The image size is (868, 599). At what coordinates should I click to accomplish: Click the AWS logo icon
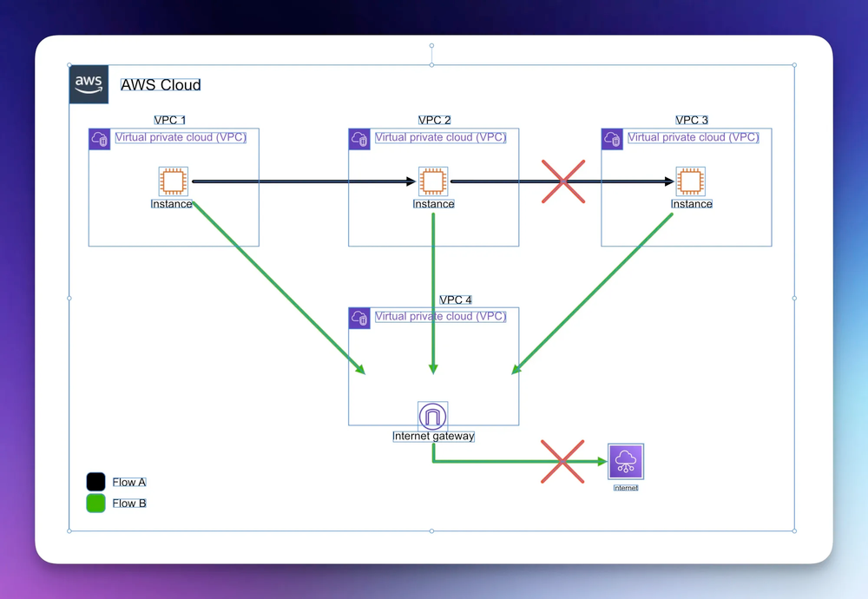pyautogui.click(x=89, y=84)
